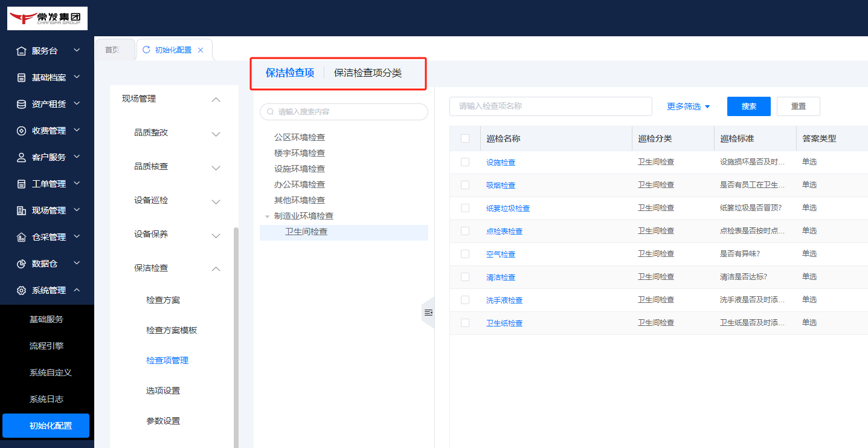This screenshot has width=868, height=448.
Task: Expand the 品质整改 submenu
Action: coord(216,134)
